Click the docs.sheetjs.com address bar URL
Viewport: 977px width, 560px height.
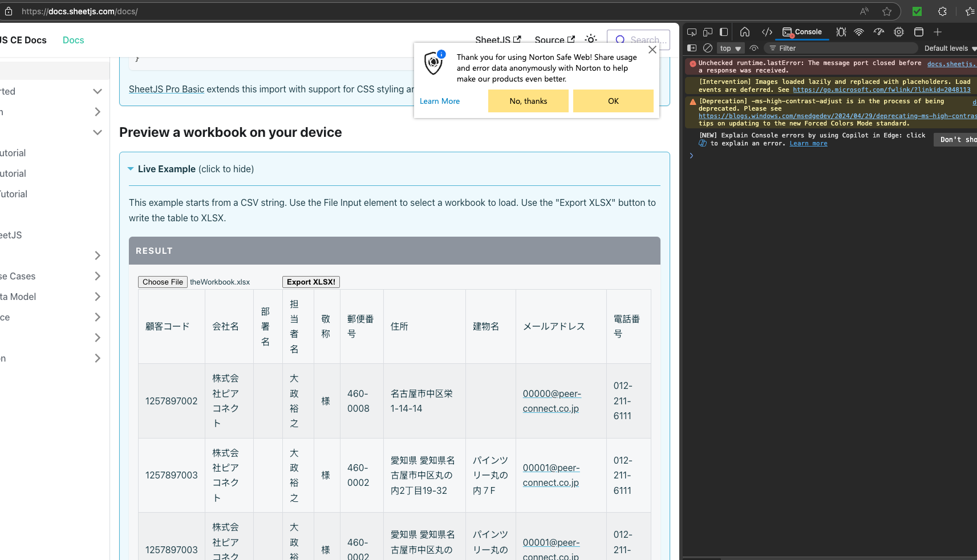80,11
